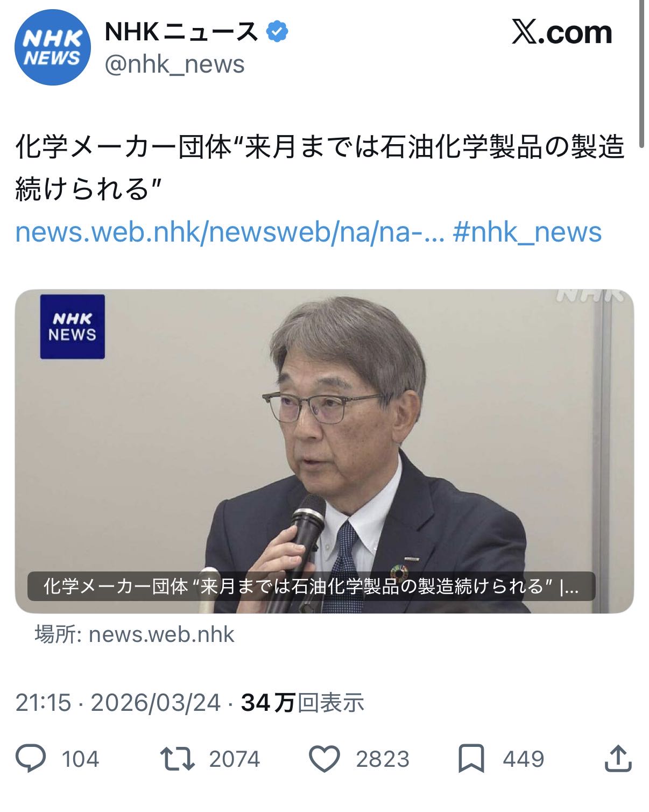Open the 21:15 · 2026/03/24 timestamp
The image size is (649, 812).
click(x=118, y=703)
